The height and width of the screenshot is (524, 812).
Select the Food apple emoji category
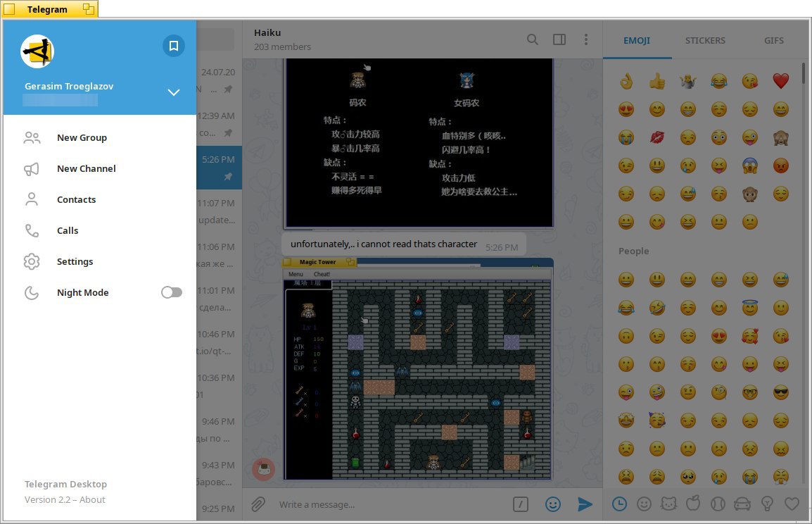(x=693, y=504)
